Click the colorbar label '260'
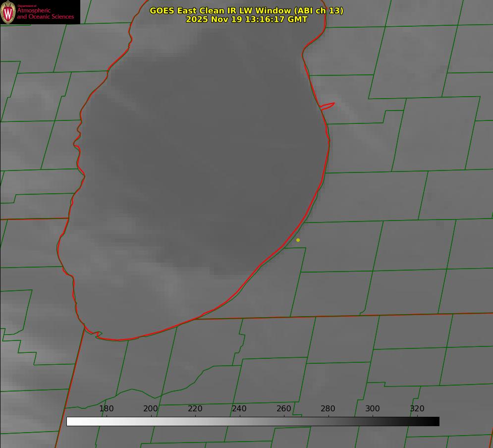This screenshot has height=448, width=493. tap(283, 408)
